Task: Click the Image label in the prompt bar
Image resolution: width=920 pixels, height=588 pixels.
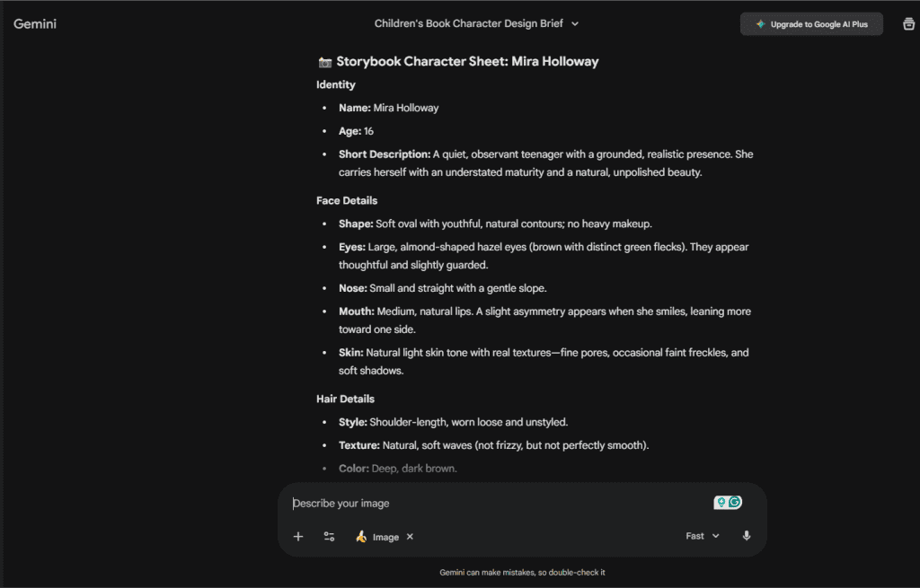Action: coord(385,537)
